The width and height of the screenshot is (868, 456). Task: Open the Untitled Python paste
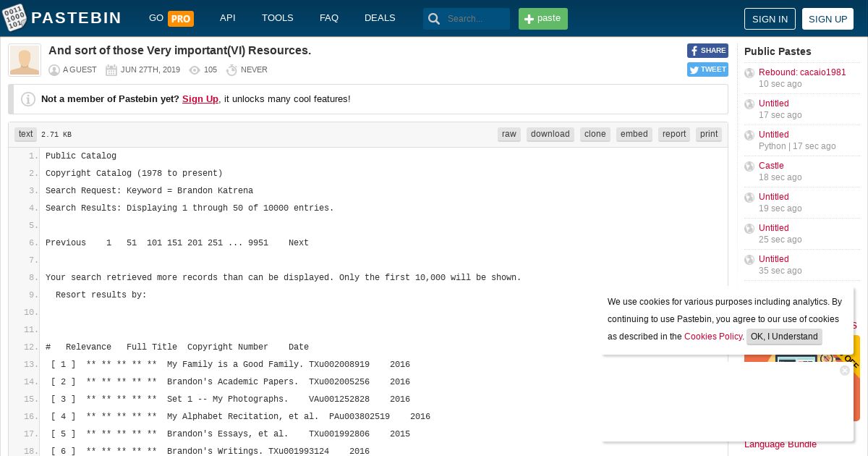tap(774, 135)
